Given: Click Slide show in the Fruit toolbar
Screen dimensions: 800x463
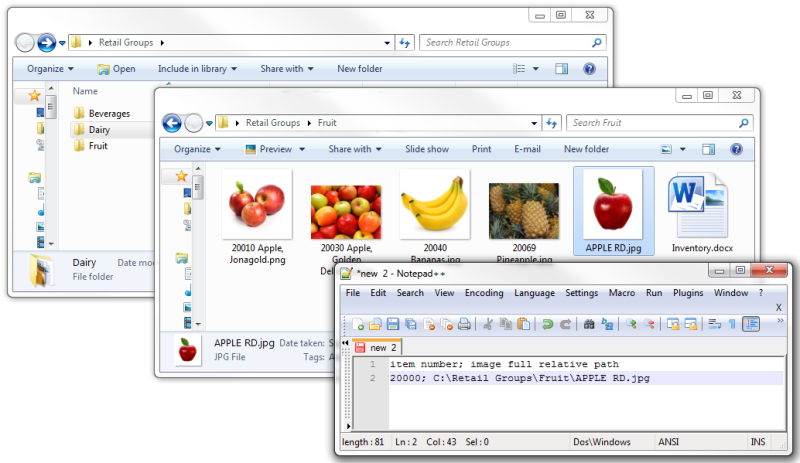Looking at the screenshot, I should coord(427,149).
